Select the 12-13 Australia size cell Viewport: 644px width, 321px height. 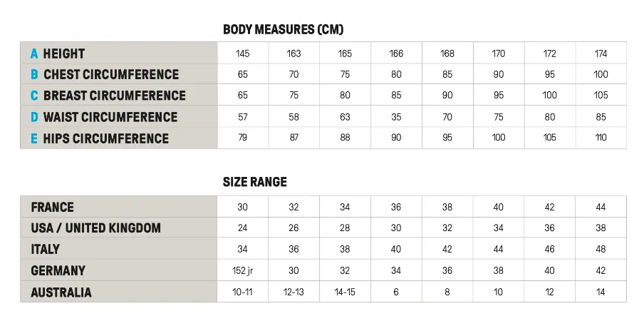point(294,292)
